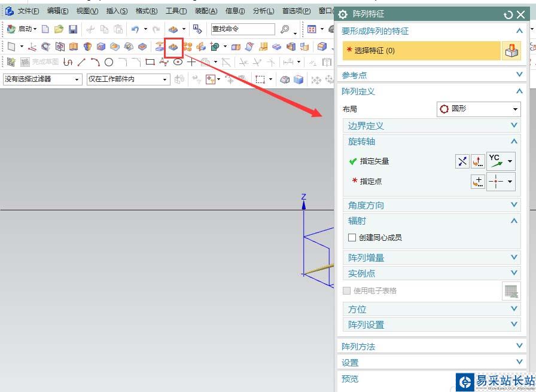The width and height of the screenshot is (536, 392).
Task: Click the shaded cube display style icon
Action: click(299, 79)
